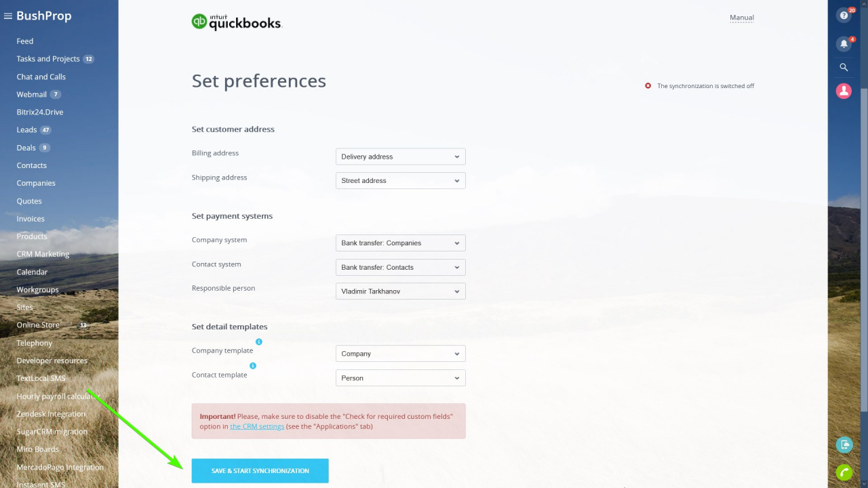Viewport: 868px width, 488px height.
Task: Click the green phone call icon
Action: pos(844,472)
